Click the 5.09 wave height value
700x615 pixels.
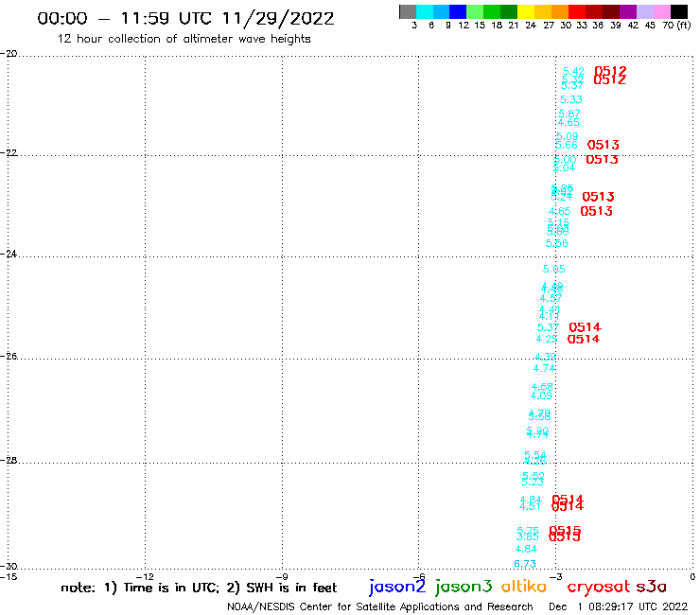tap(567, 136)
